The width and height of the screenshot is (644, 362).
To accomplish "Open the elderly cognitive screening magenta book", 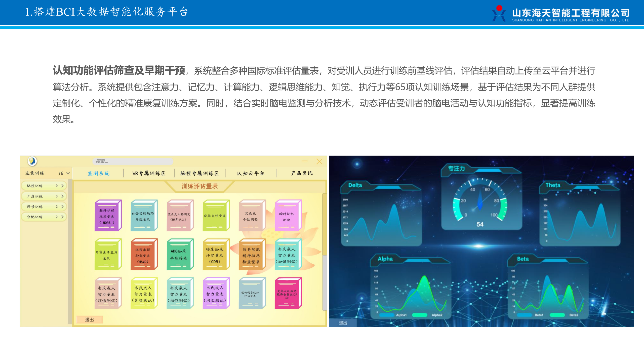I will pyautogui.click(x=287, y=294).
